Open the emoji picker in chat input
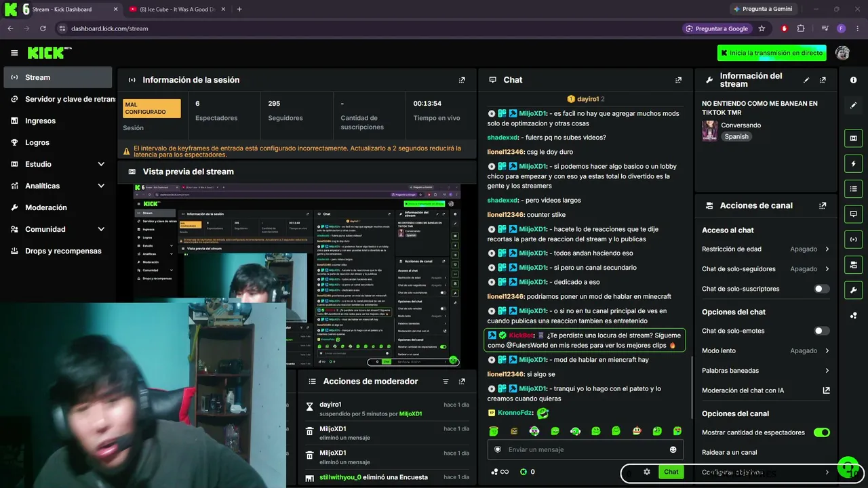868x488 pixels. tap(673, 449)
